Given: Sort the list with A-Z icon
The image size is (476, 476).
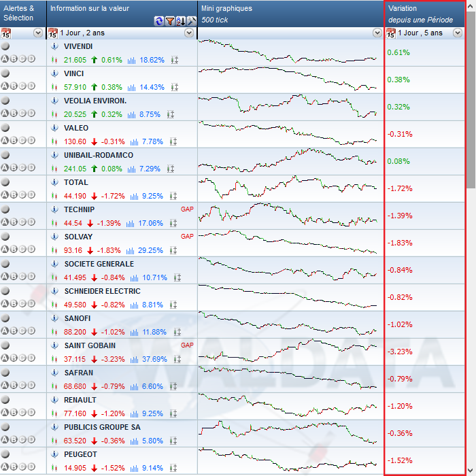Looking at the screenshot, I should click(181, 21).
